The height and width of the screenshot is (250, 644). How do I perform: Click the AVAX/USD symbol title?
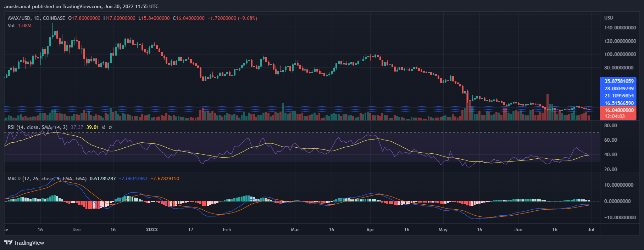coord(19,18)
